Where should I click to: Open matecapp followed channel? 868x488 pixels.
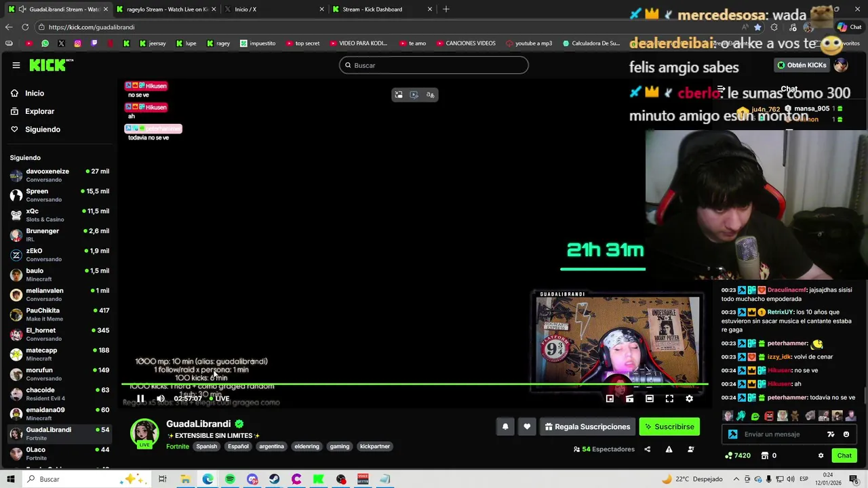pos(60,354)
